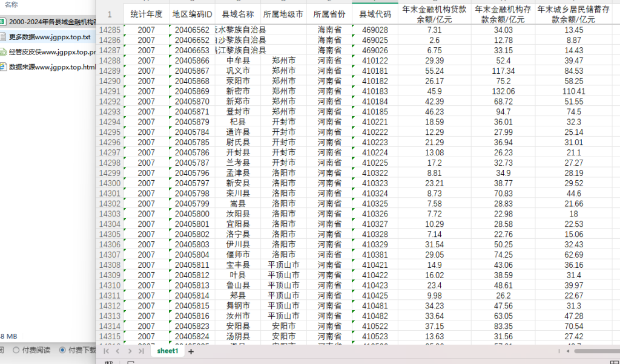Image resolution: width=620 pixels, height=364 pixels.
Task: Click the 安阳市 cell in row 14314
Action: (x=283, y=326)
